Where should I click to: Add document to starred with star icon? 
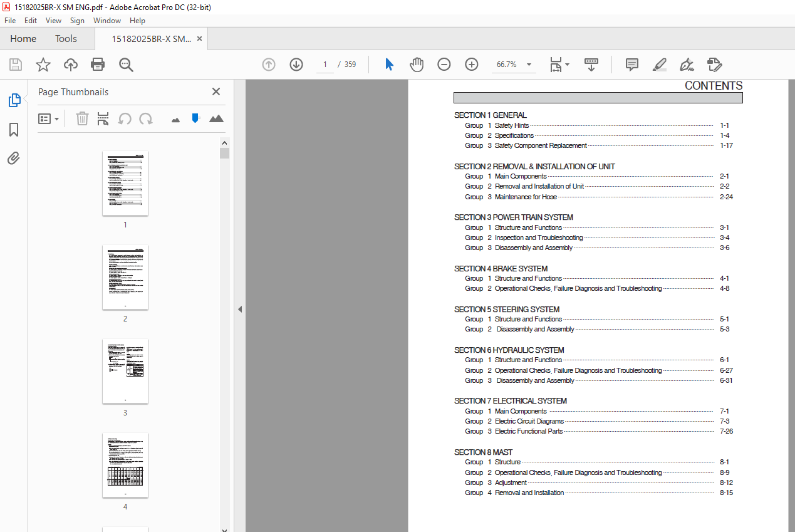tap(43, 65)
